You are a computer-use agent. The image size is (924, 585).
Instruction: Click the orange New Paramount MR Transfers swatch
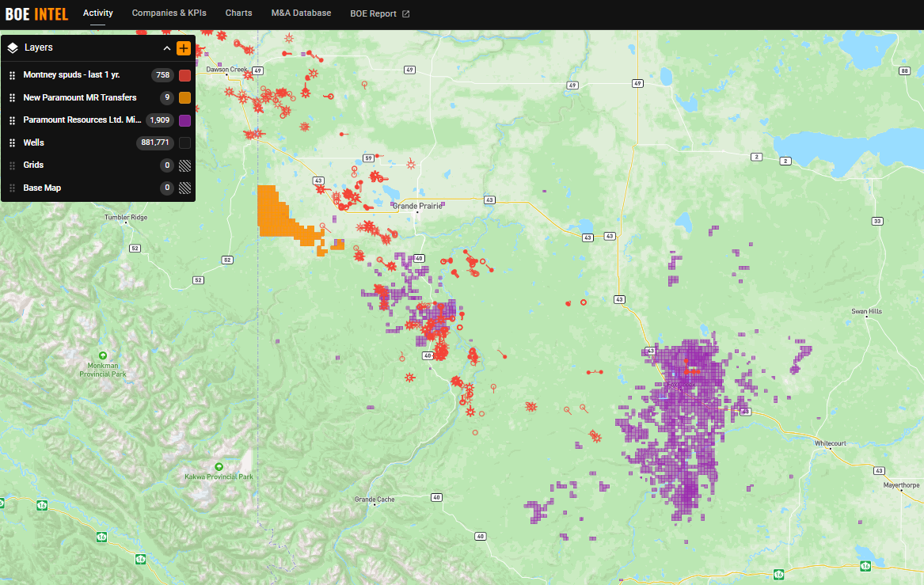[x=184, y=98]
